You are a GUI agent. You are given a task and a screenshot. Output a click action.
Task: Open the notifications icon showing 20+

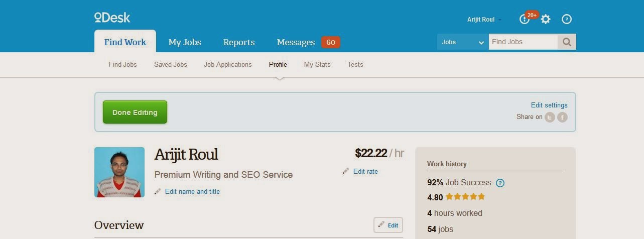click(x=525, y=19)
